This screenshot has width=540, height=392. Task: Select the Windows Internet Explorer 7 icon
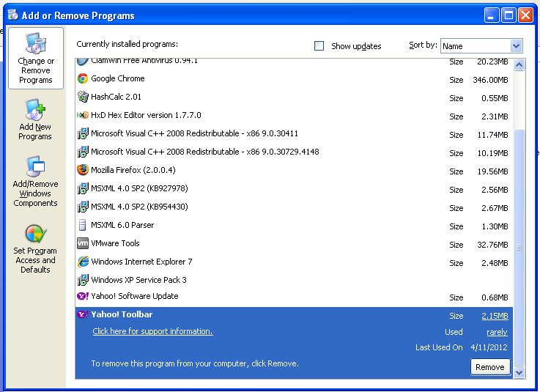point(83,262)
